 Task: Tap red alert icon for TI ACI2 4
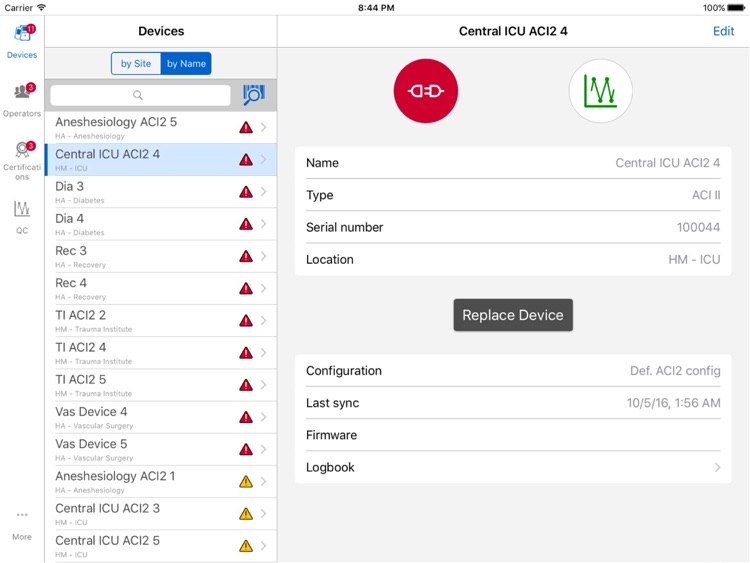coord(246,353)
